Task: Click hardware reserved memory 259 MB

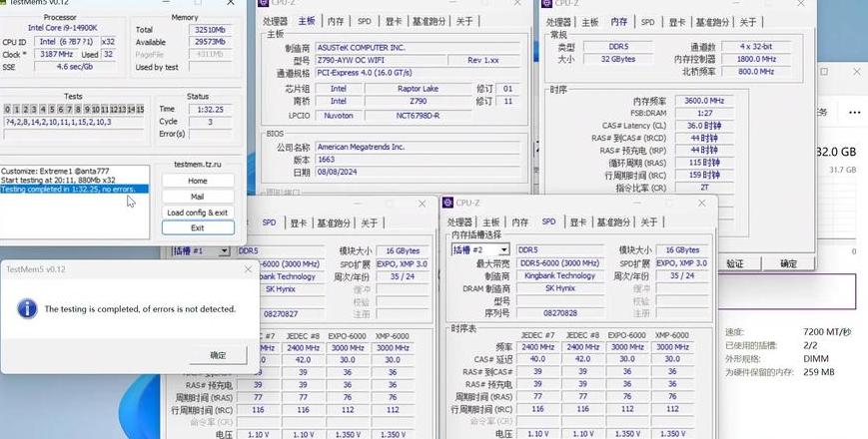Action: [x=819, y=372]
